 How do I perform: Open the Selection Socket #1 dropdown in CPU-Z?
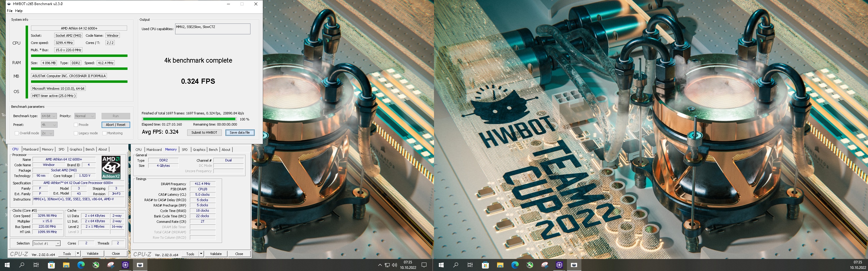tap(46, 243)
